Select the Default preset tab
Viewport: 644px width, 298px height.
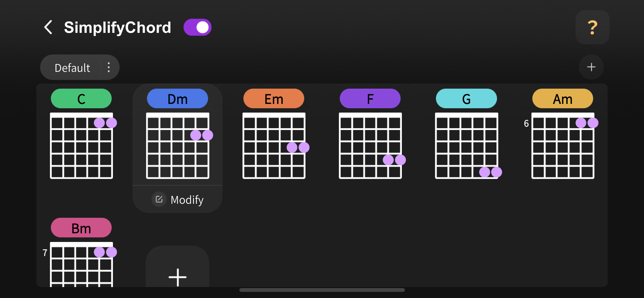[x=72, y=68]
